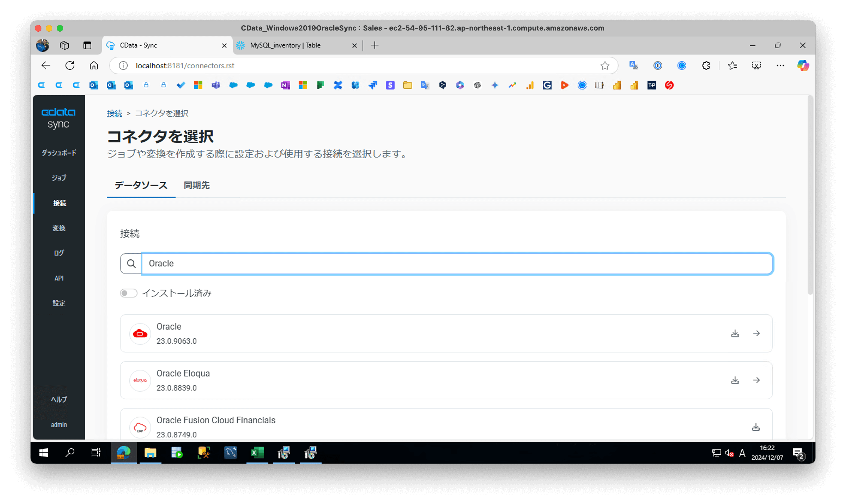Download the Oracle Fusion Cloud Financials connector
This screenshot has height=504, width=846.
pyautogui.click(x=756, y=427)
